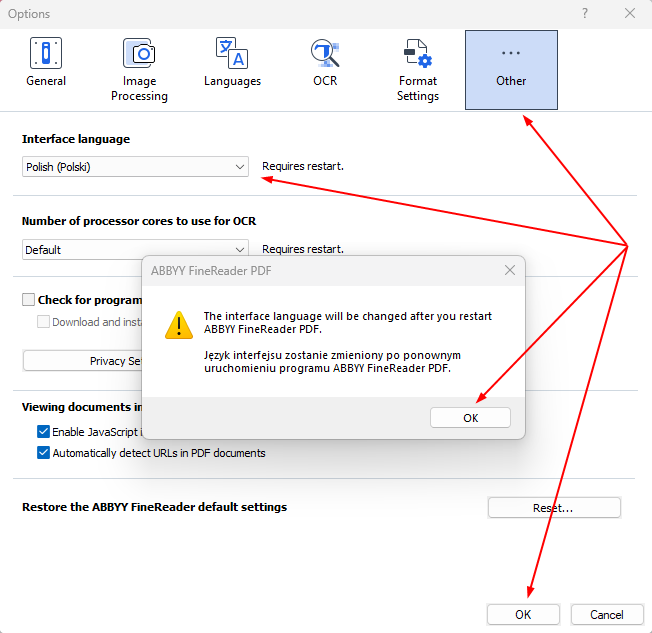This screenshot has height=633, width=652.
Task: Open the OCR magnifier icon
Action: 325,53
